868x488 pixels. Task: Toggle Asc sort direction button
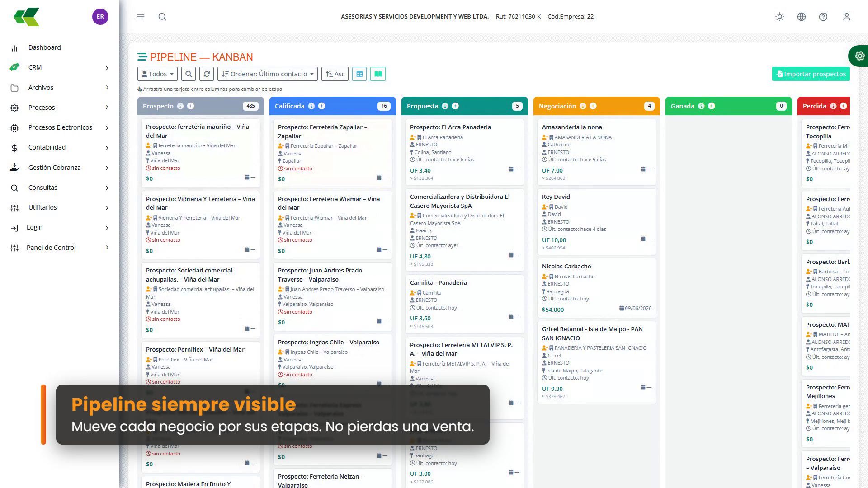click(335, 74)
